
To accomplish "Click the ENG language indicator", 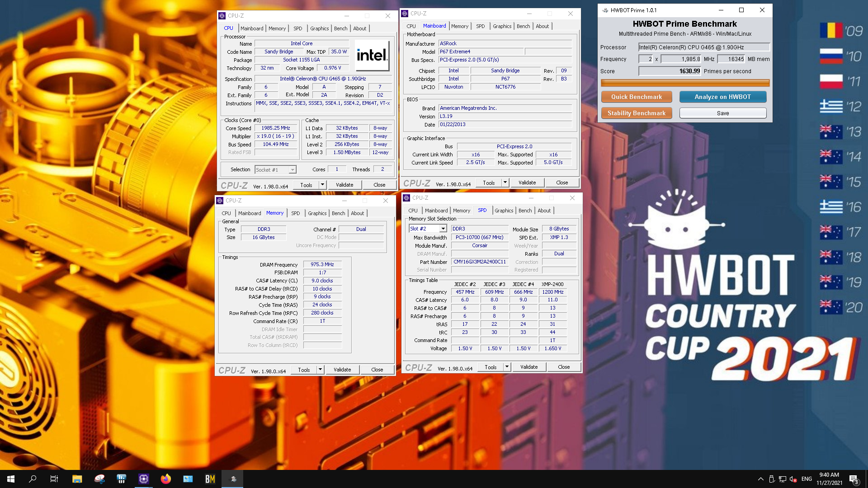I will tap(807, 479).
